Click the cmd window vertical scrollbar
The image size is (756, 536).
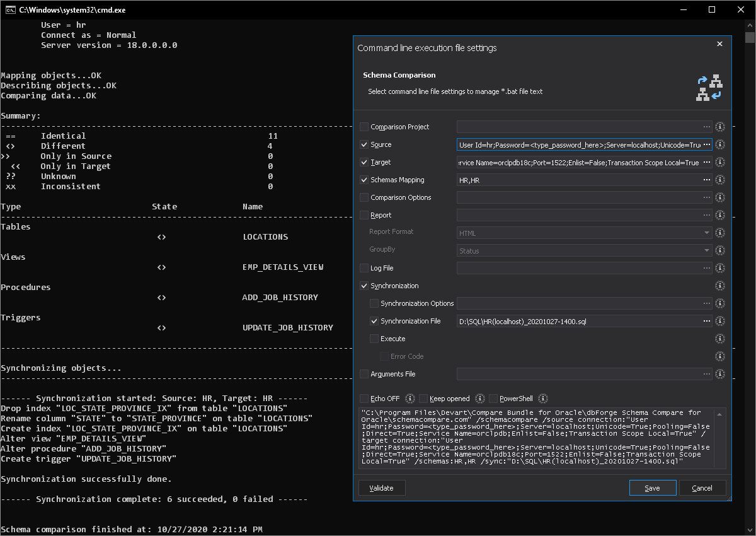click(750, 277)
